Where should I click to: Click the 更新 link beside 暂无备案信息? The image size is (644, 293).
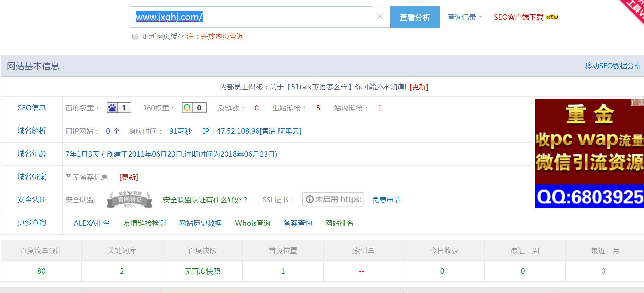pyautogui.click(x=129, y=177)
